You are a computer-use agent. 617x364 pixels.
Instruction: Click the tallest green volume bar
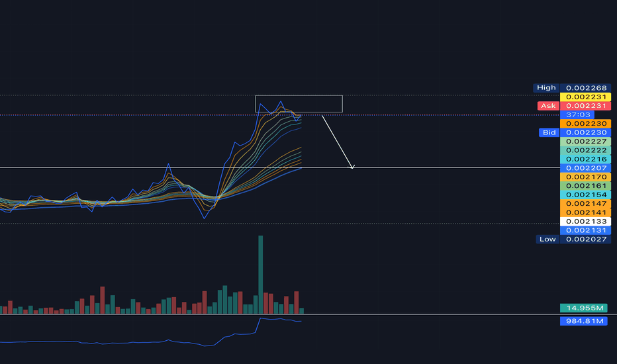(x=260, y=274)
